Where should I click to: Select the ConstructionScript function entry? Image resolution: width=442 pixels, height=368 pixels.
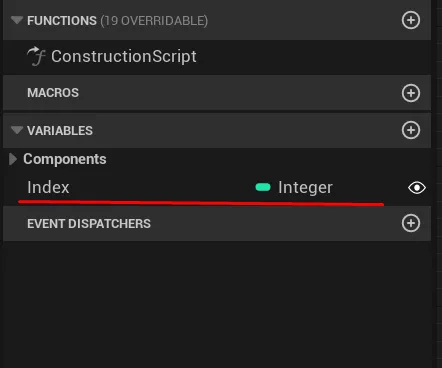[217, 57]
